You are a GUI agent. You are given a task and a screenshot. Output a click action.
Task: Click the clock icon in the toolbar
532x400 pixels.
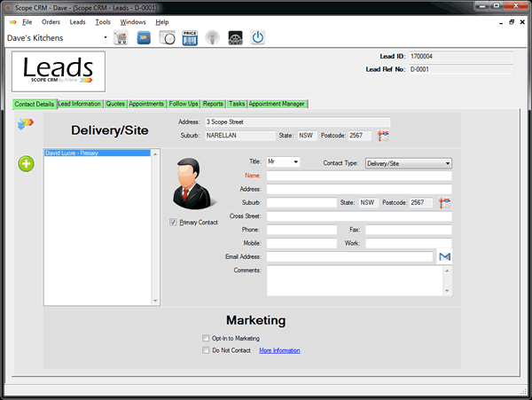[167, 38]
